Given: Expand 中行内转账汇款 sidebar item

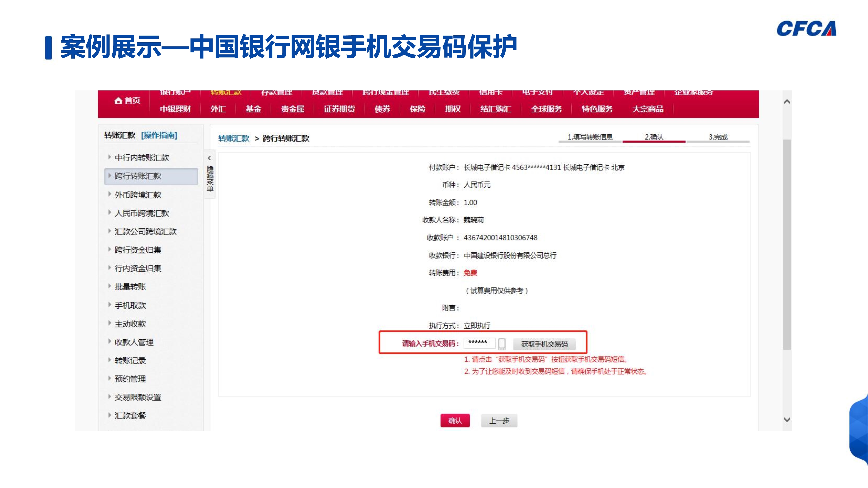Looking at the screenshot, I should (141, 158).
